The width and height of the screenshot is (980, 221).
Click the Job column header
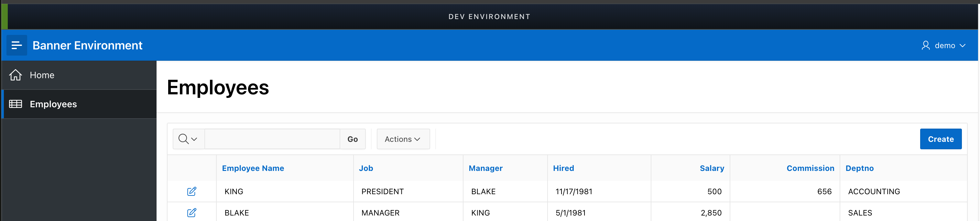tap(365, 168)
